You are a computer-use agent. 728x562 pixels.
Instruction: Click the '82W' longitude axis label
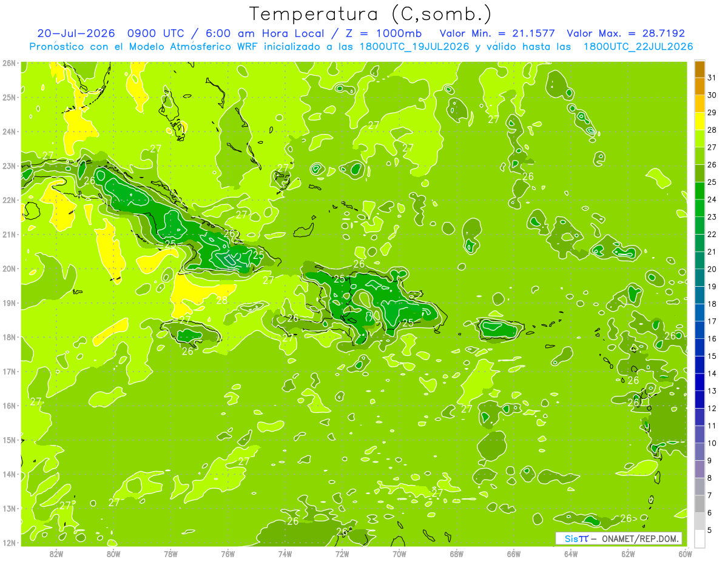(x=56, y=554)
